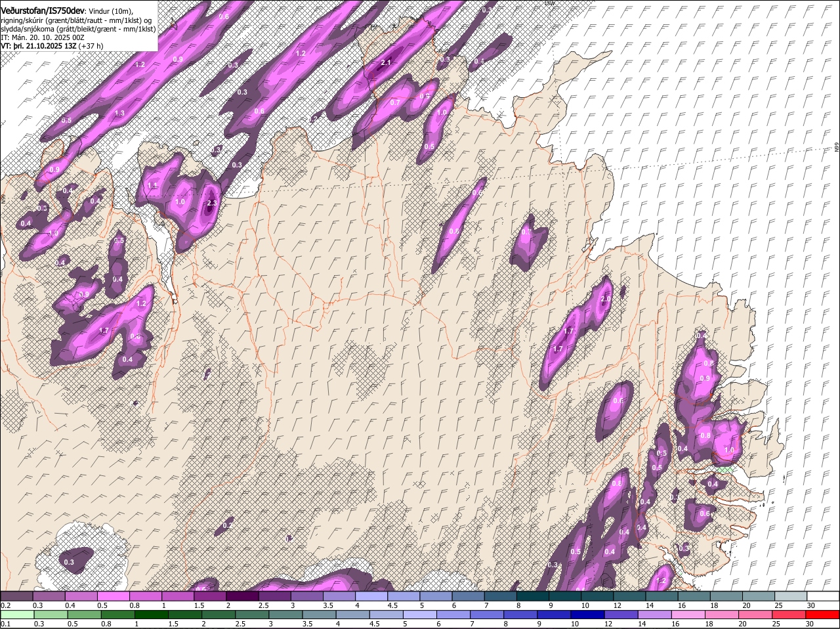Choose the pale grey 25–30 swatch in upper scale

tap(791, 596)
